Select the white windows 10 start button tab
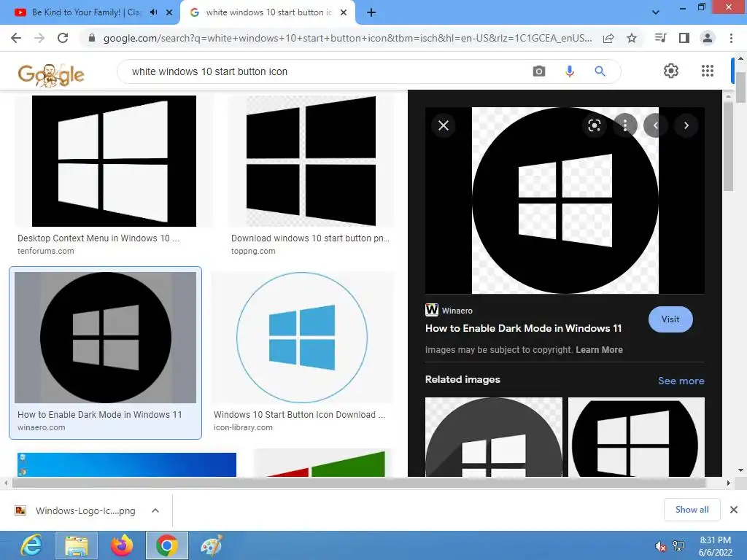The image size is (747, 560). pyautogui.click(x=268, y=12)
